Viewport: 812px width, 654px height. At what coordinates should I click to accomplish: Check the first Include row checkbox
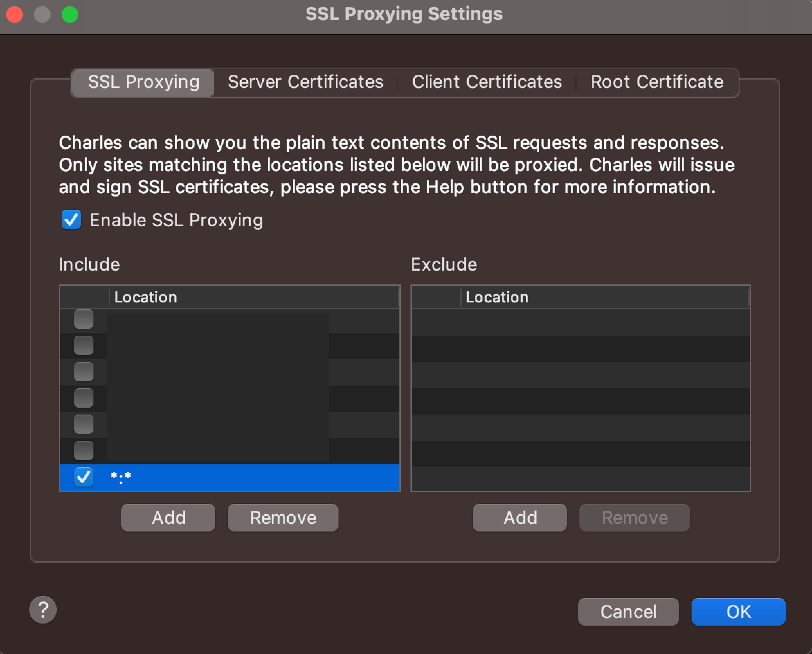click(83, 319)
